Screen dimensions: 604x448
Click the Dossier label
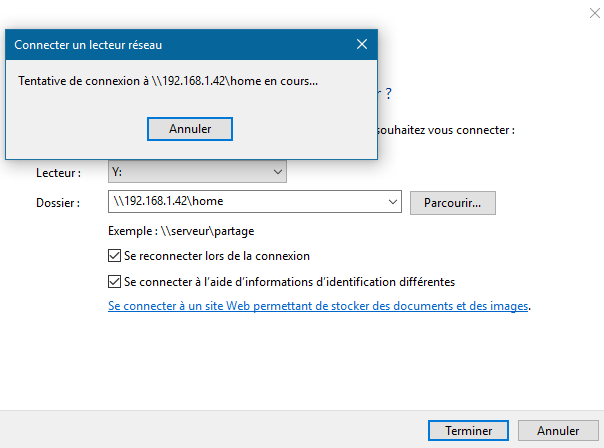click(x=58, y=203)
